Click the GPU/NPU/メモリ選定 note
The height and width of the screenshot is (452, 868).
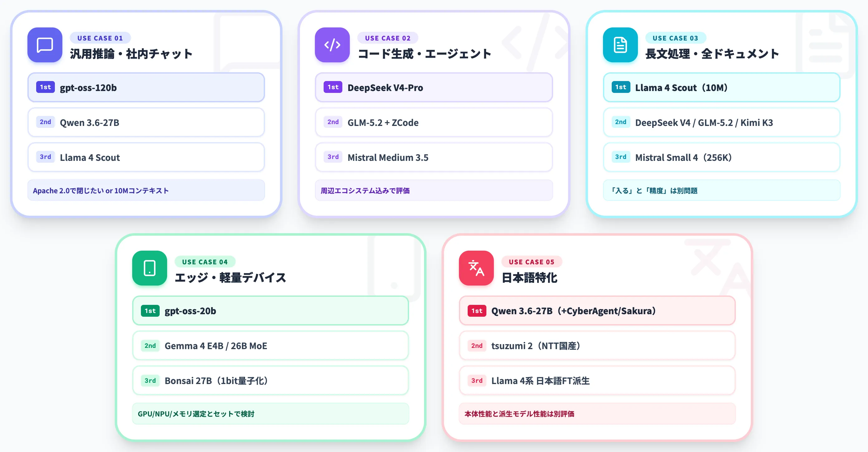click(x=271, y=414)
